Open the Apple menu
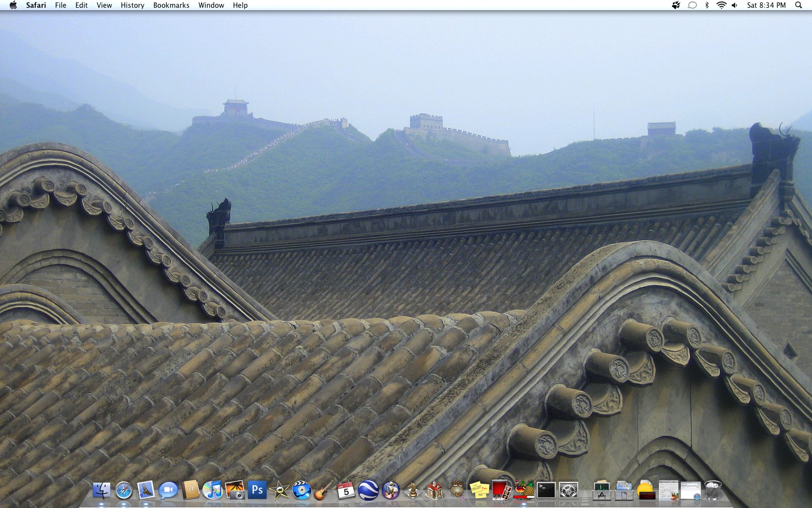 (x=13, y=5)
